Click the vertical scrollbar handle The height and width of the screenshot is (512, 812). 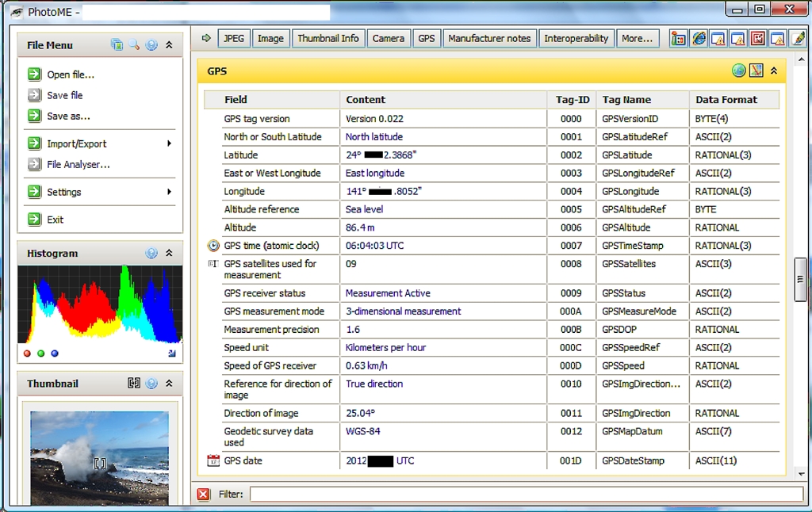pos(800,280)
